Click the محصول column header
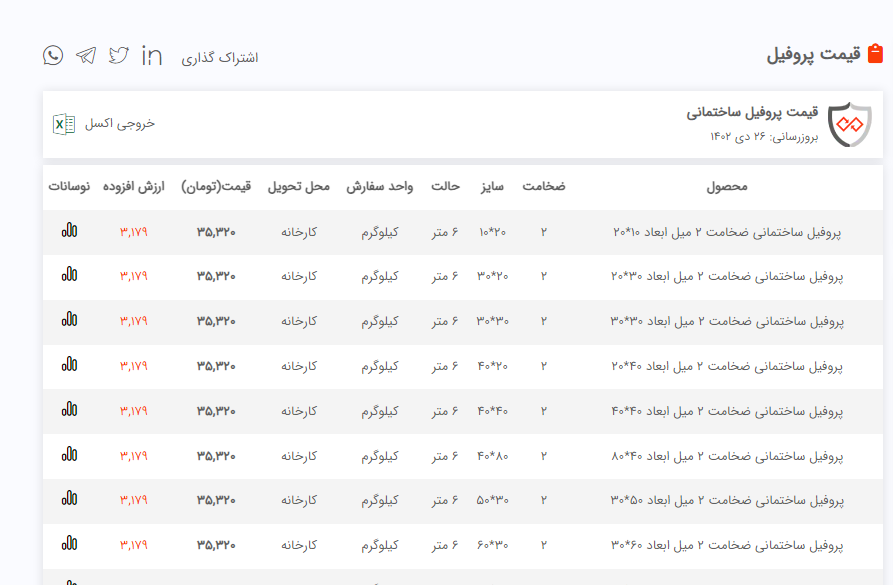The height and width of the screenshot is (585, 893). click(727, 187)
